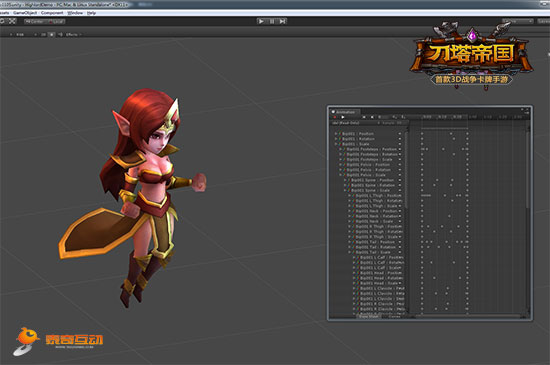Jump to the next keyframe
550x365 pixels.
point(372,117)
